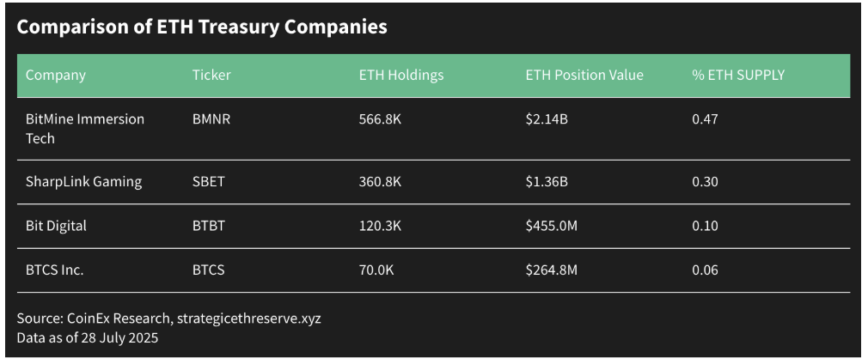This screenshot has height=364, width=868.
Task: Select the Company column header
Action: point(56,75)
